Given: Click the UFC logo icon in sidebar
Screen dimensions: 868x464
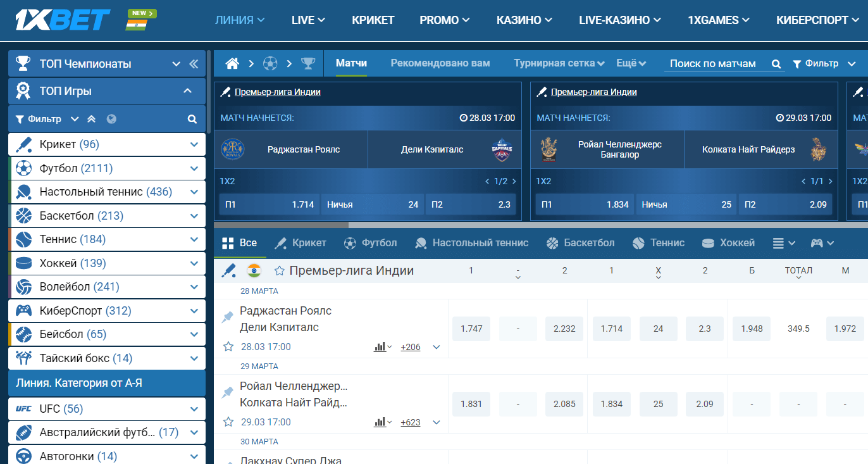Looking at the screenshot, I should (x=23, y=409).
